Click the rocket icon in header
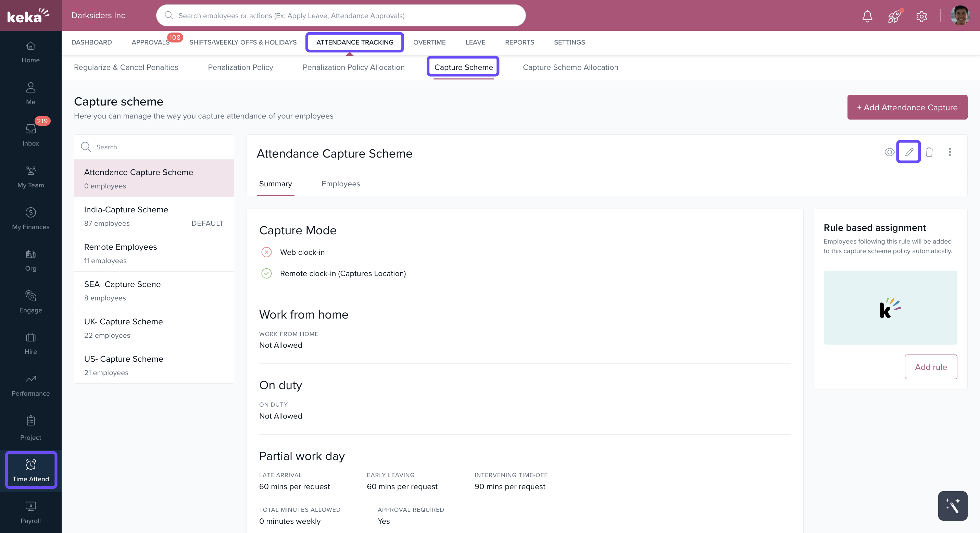 894,16
